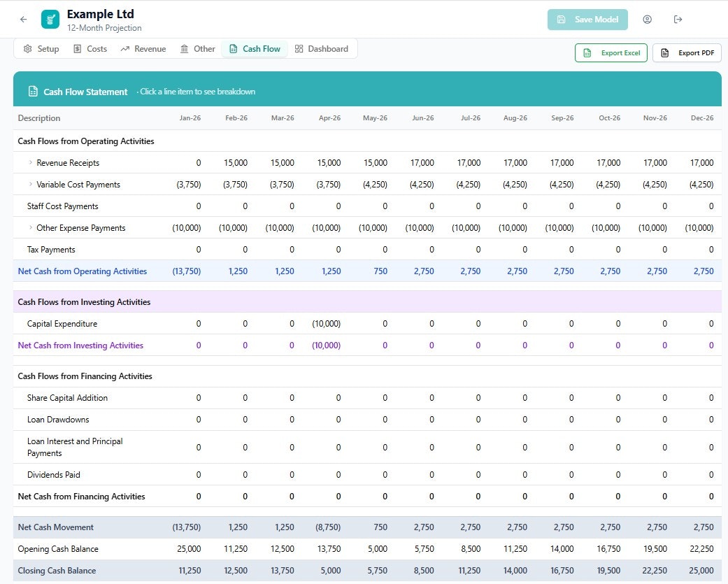Click the Save Model button

coord(587,20)
